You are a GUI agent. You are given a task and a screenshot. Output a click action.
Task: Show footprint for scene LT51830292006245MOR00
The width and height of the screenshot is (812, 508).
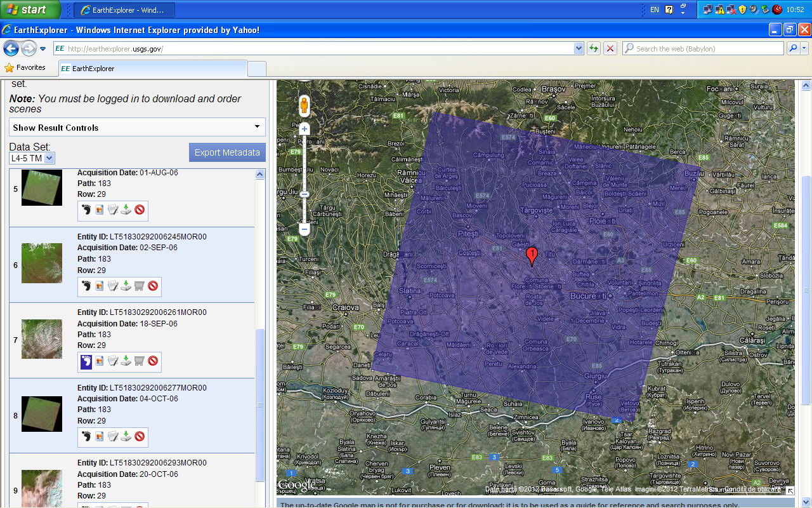tap(86, 286)
